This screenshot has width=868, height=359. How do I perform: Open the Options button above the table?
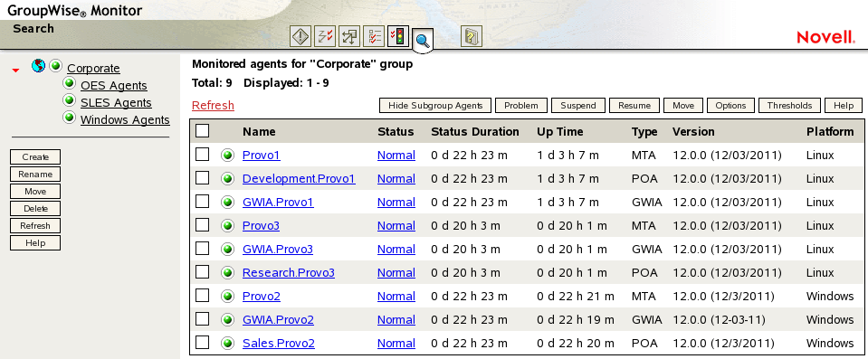pos(730,106)
